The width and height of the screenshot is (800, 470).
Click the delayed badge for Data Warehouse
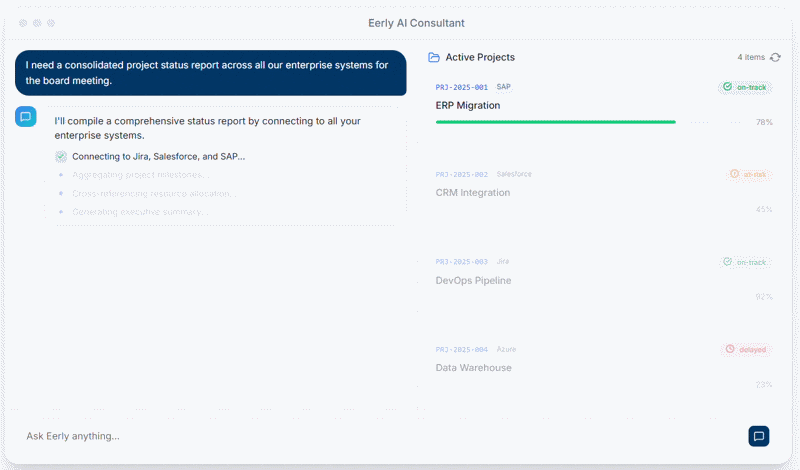746,349
